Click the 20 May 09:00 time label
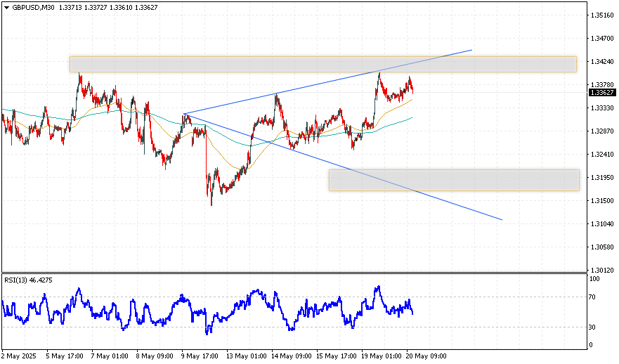Viewport: 619px width, 364px height. coord(426,356)
